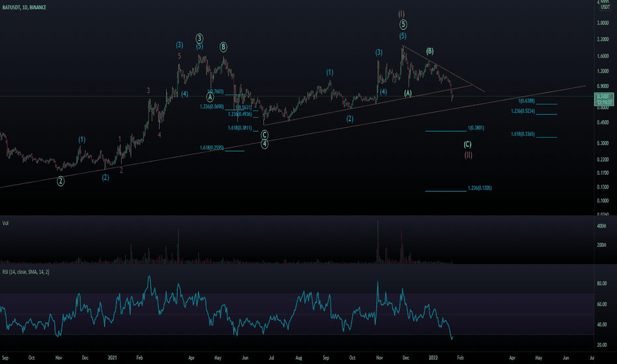Click the 1.6000 price axis value

click(603, 56)
